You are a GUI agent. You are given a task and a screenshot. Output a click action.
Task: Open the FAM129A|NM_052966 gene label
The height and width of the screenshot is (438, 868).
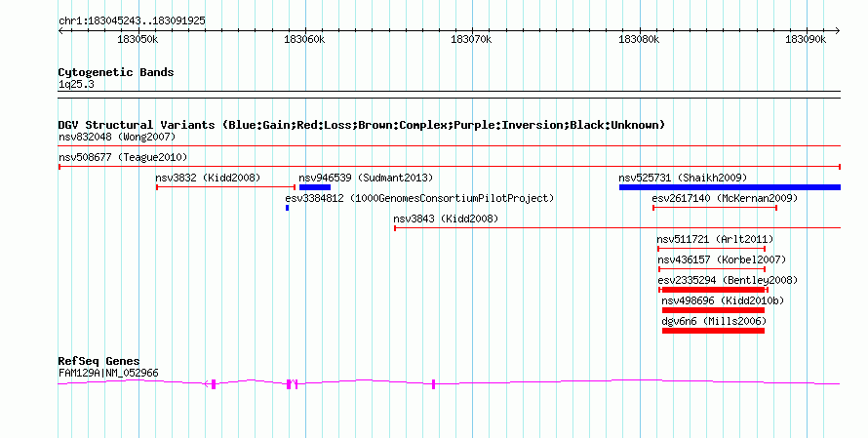pos(108,374)
